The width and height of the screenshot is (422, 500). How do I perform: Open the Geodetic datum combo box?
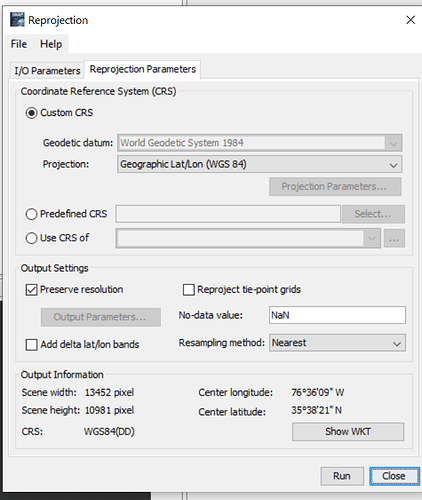(x=259, y=143)
